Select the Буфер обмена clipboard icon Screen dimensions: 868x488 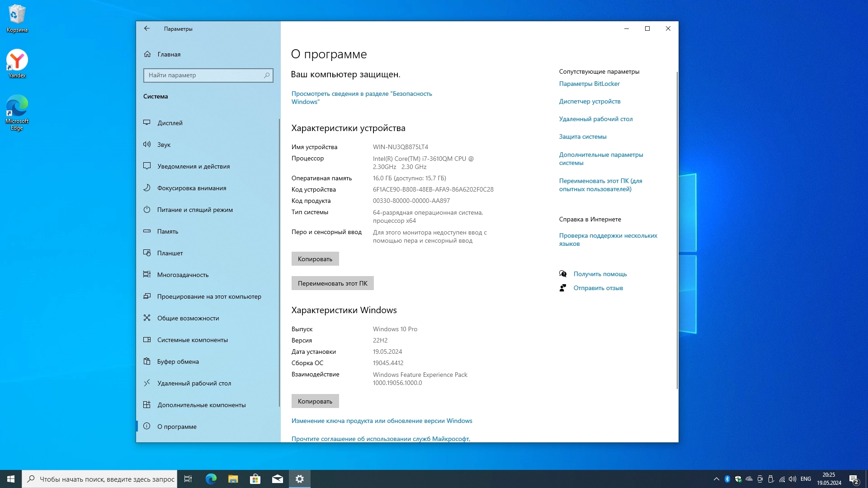click(x=147, y=361)
